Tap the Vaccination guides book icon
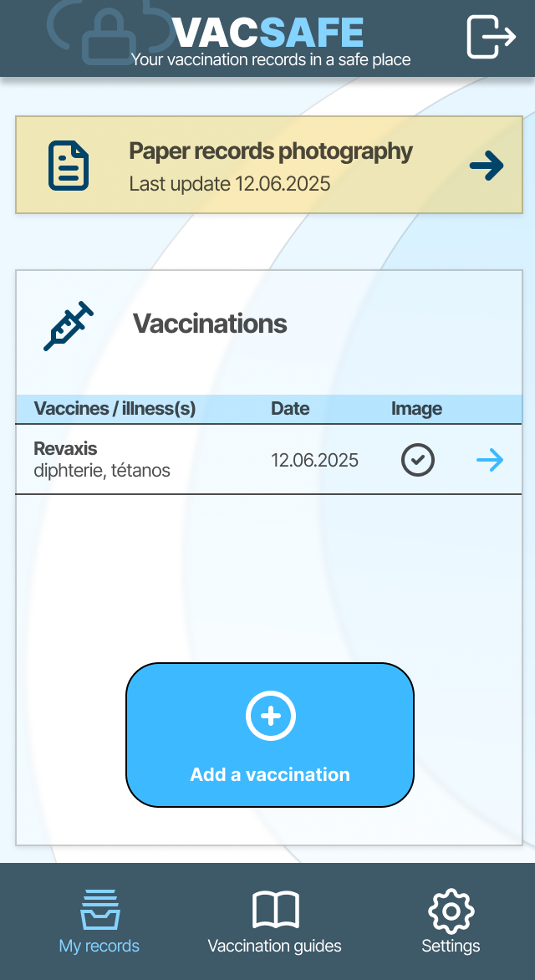Viewport: 535px width, 980px height. (x=275, y=910)
